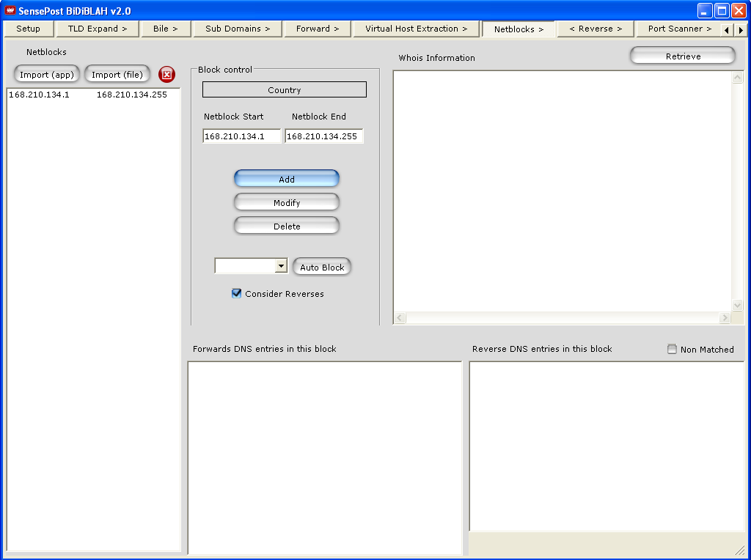
Task: Retrieve Whois information
Action: (683, 56)
